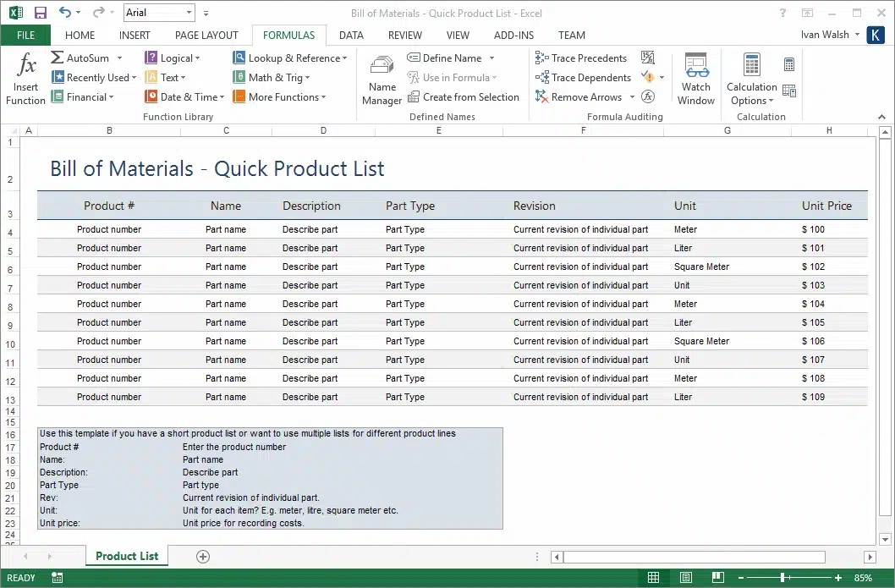Open Calculation Options dropdown
Screen dimensions: 895x588
click(752, 80)
